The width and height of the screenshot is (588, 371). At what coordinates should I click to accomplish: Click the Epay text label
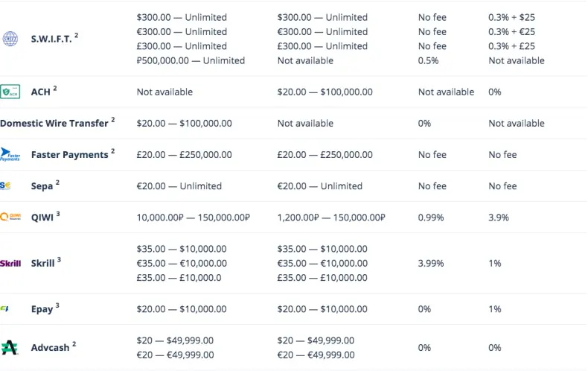pos(42,309)
